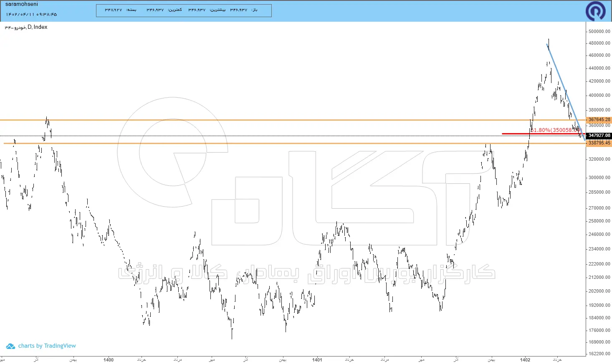Click the 202000.00 price axis label
The width and height of the screenshot is (612, 364).
point(599,291)
